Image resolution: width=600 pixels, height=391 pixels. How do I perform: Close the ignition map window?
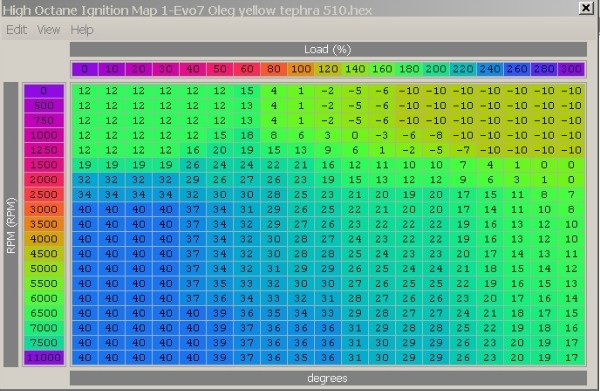coord(585,8)
